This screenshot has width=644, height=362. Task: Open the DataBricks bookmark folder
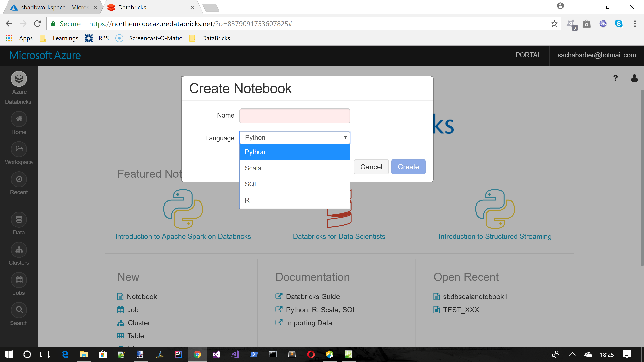210,38
